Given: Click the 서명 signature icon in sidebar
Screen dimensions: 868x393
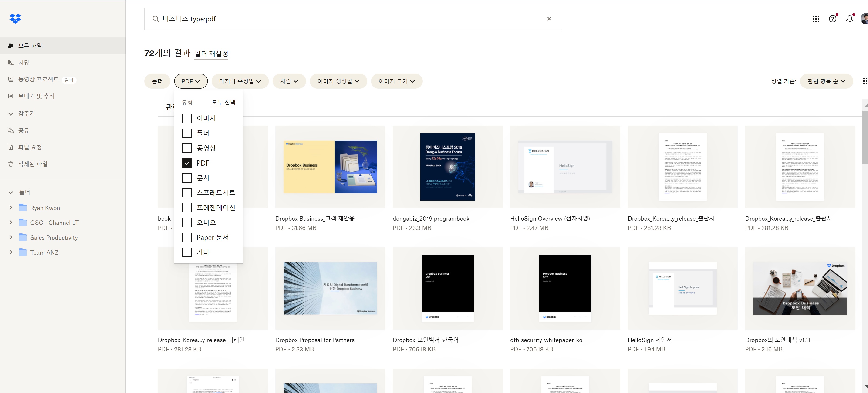Looking at the screenshot, I should click(x=10, y=63).
